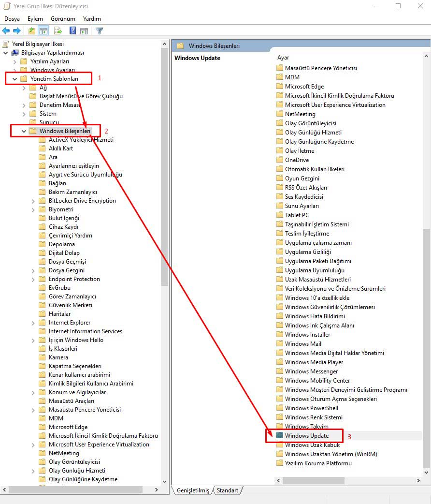Select Yazılım Koruma Platformu in right list
Viewport: 431px width, 504px height.
pyautogui.click(x=318, y=463)
